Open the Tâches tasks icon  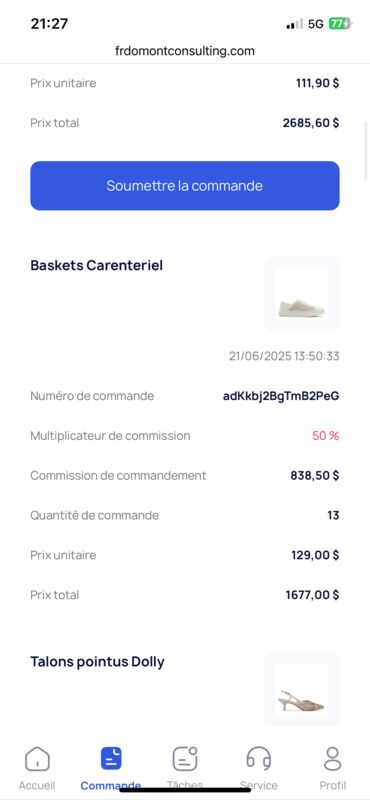185,759
